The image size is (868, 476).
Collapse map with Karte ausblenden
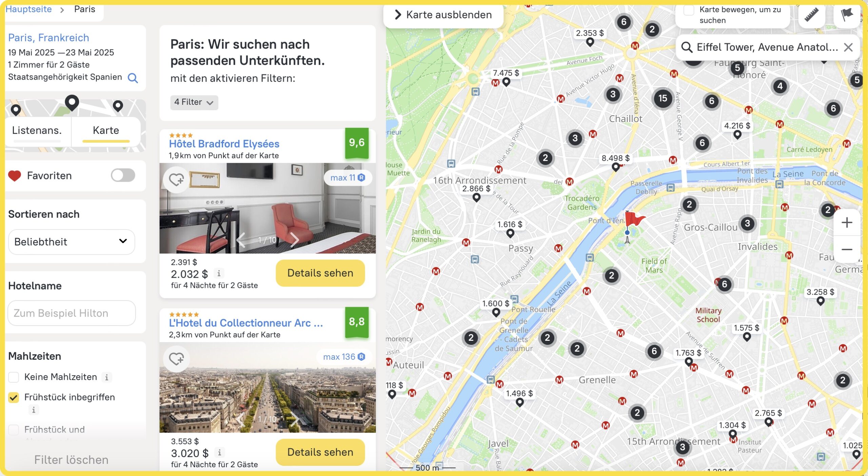click(443, 15)
